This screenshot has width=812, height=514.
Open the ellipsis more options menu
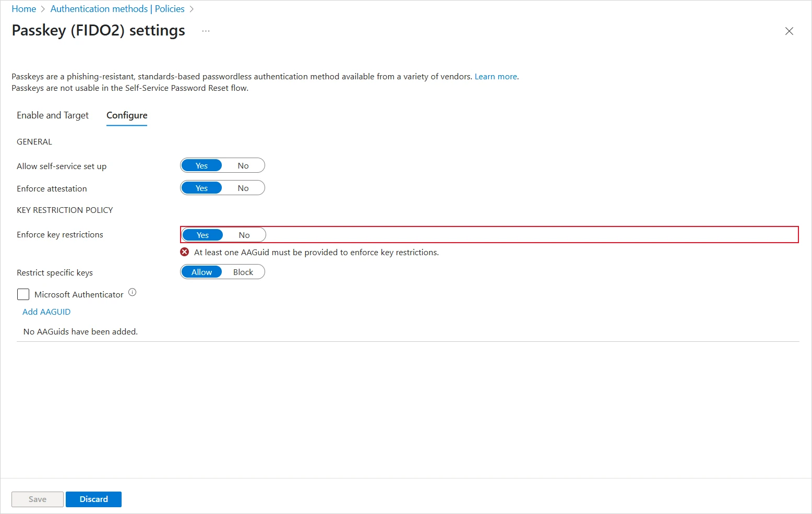pos(206,31)
